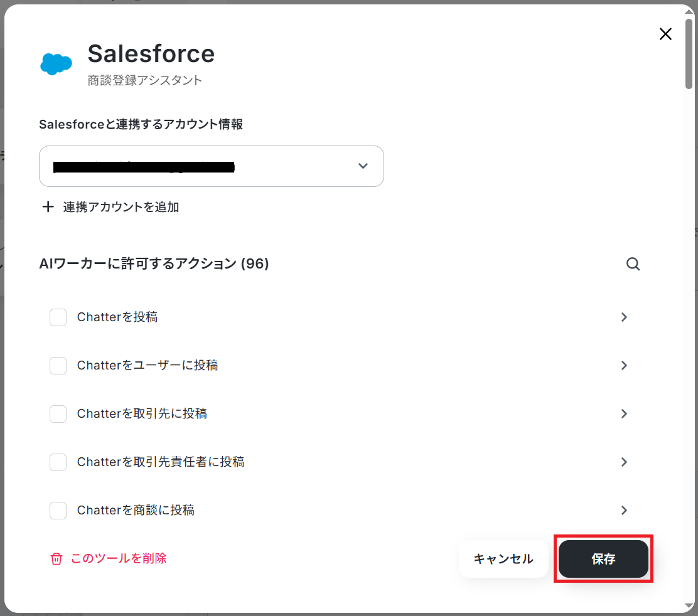The image size is (698, 616).
Task: Toggle the Chatterを商談に投稿 checkbox
Action: (58, 511)
